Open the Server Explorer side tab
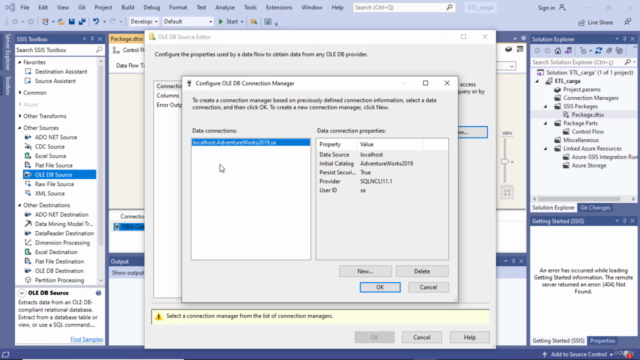This screenshot has height=360, width=640. pos(7,52)
